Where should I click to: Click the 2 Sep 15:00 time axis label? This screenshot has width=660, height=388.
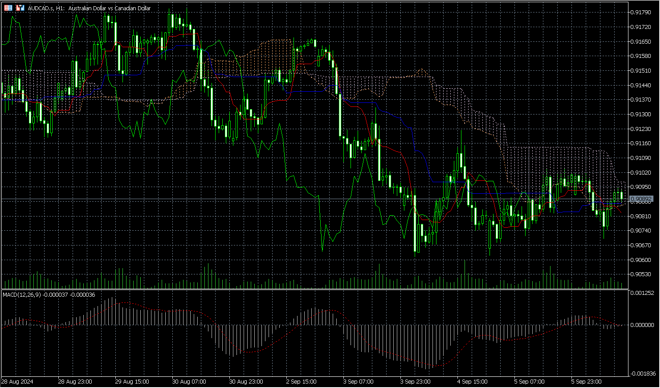pyautogui.click(x=301, y=382)
